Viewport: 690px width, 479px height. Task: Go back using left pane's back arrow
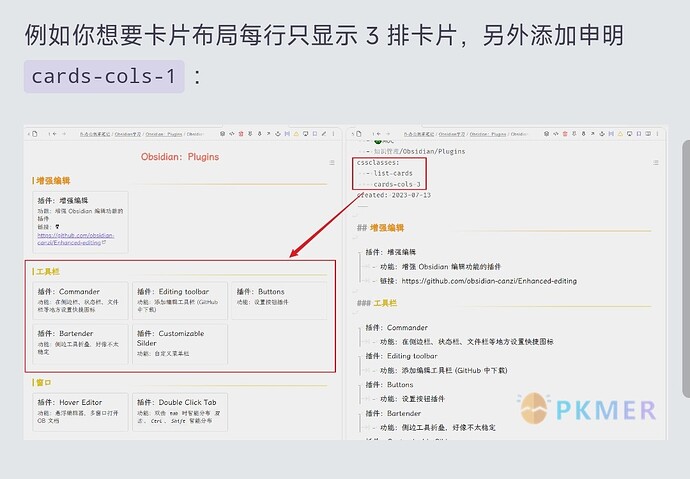click(x=55, y=134)
